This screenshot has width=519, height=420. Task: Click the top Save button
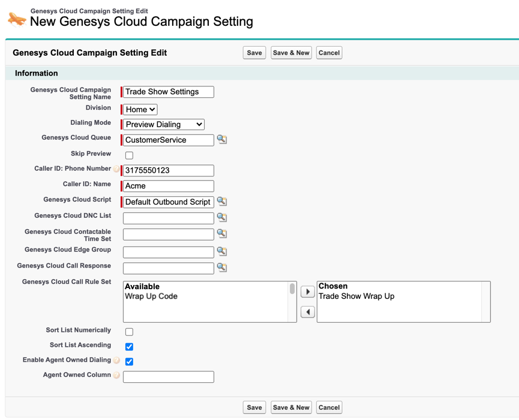(x=254, y=52)
